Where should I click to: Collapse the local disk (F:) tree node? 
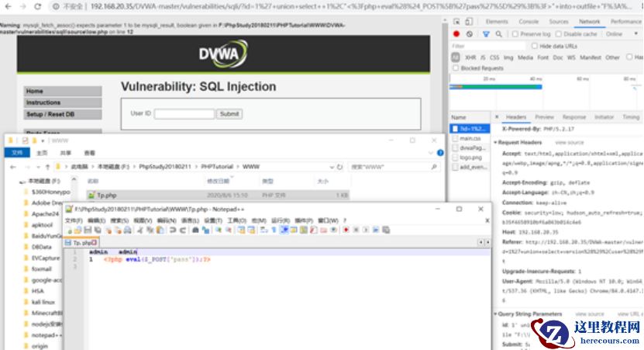point(22,182)
